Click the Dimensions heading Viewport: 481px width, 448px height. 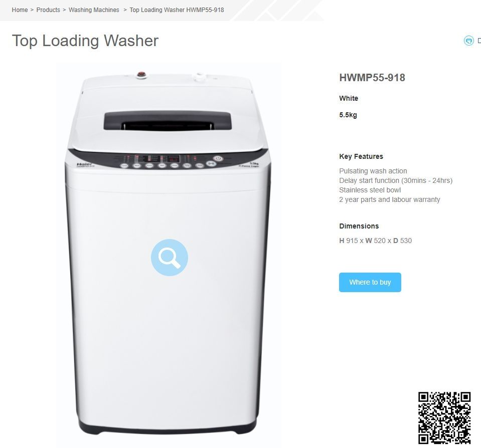[359, 226]
